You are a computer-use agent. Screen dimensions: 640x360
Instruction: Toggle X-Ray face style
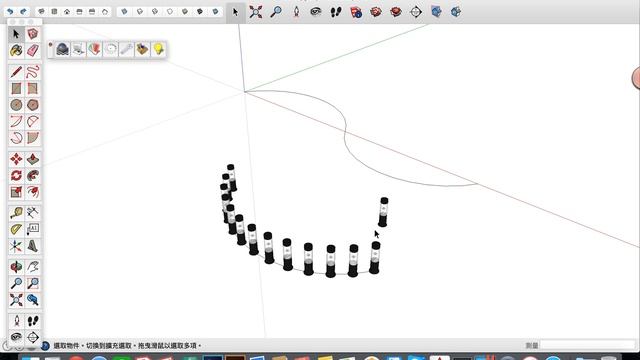124,12
